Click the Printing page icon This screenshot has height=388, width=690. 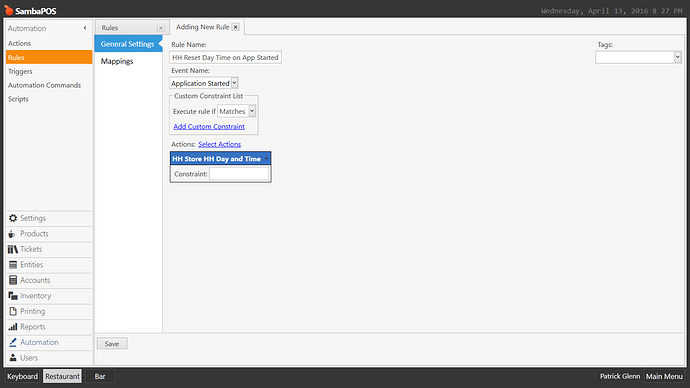click(13, 311)
